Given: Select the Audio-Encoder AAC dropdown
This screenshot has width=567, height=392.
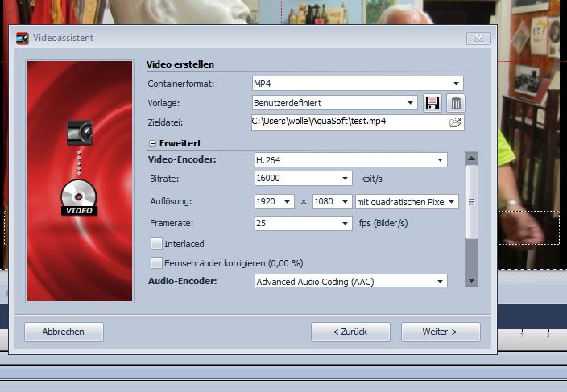Looking at the screenshot, I should tap(440, 282).
